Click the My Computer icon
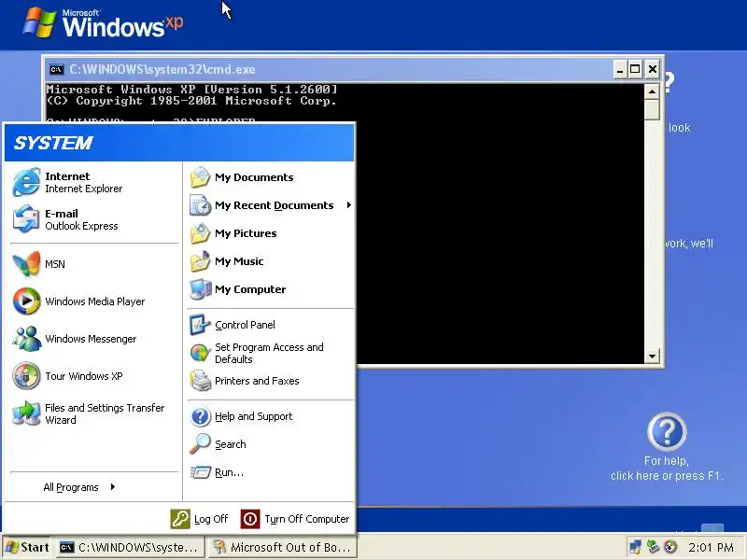747x560 pixels. tap(200, 289)
